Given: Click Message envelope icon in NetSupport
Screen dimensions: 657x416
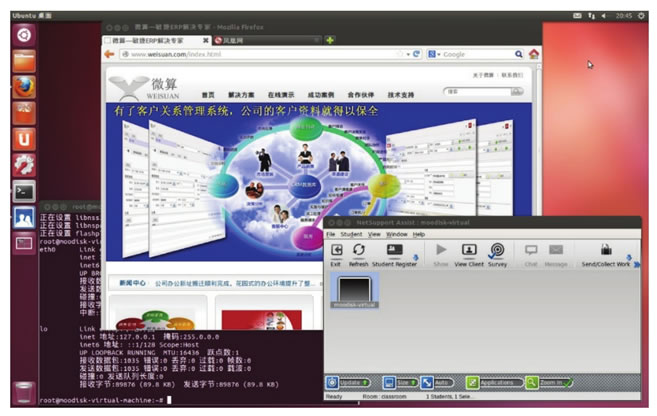Looking at the screenshot, I should pyautogui.click(x=556, y=250).
